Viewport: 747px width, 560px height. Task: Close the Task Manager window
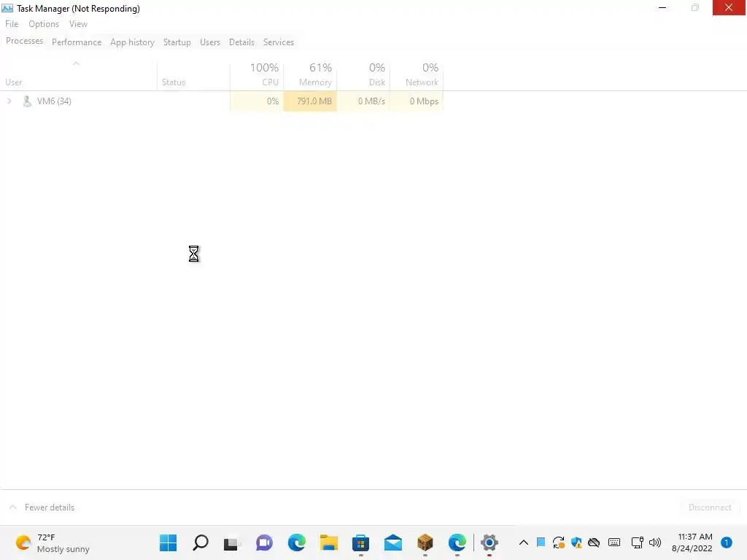tap(729, 7)
